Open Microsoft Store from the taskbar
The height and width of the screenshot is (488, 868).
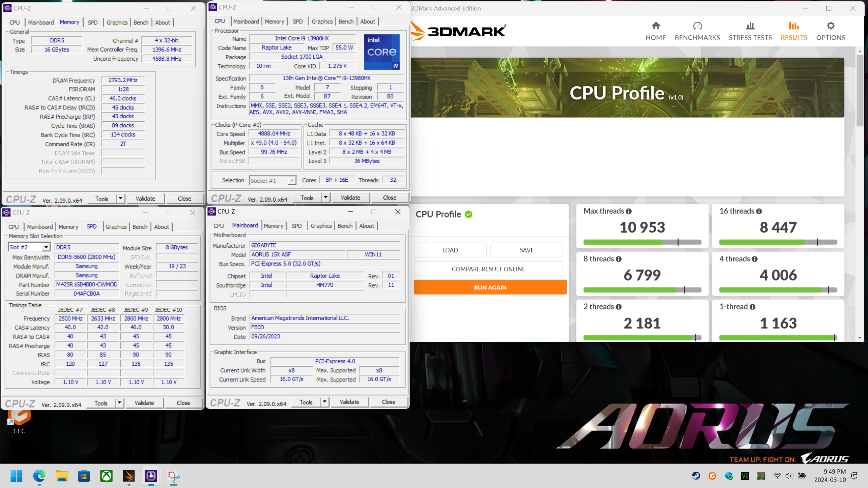(x=84, y=476)
